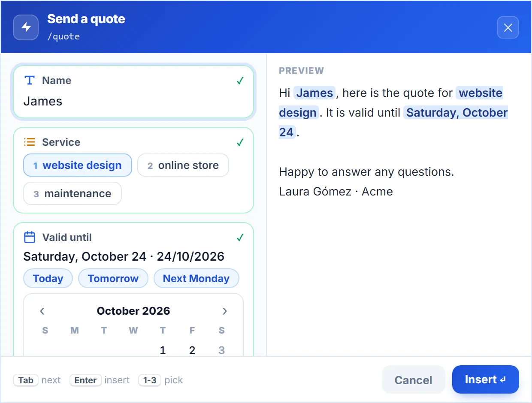Click the James placeholder in the preview
Viewport: 532px width, 403px height.
315,93
